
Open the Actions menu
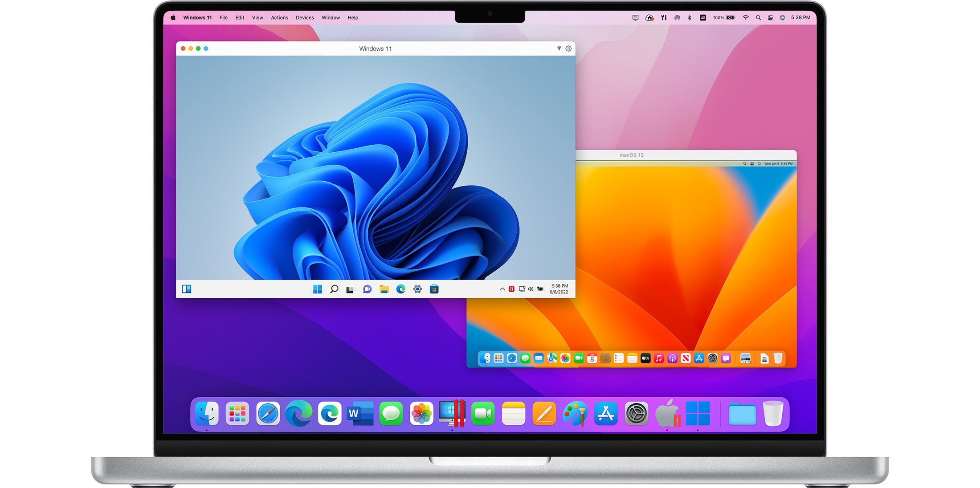pyautogui.click(x=279, y=18)
